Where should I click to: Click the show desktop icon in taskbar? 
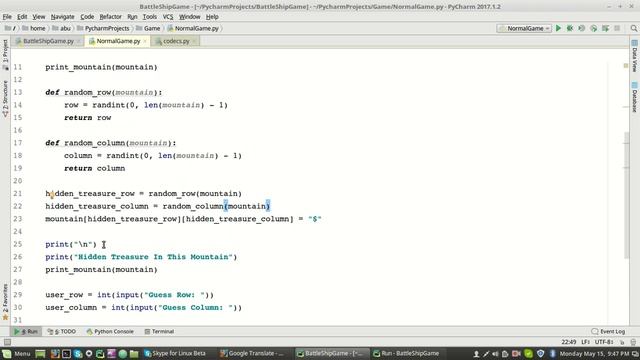point(40,353)
